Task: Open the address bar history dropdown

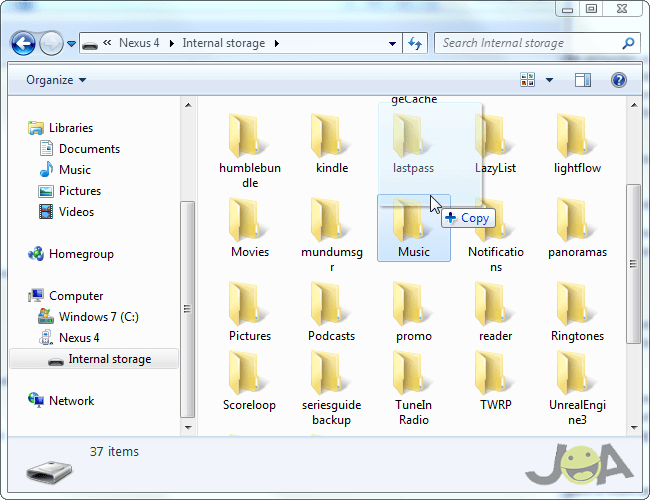Action: (392, 44)
